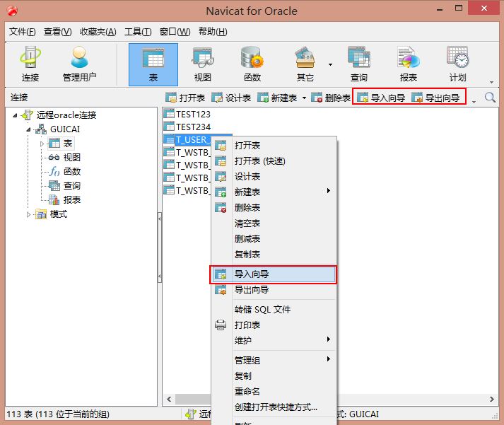
Task: Click New Table (新建表) in object toolbar
Action: pos(277,98)
